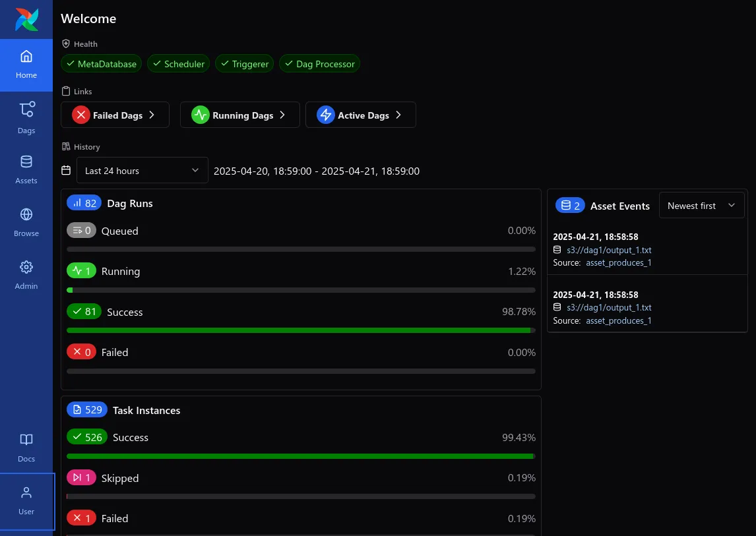The width and height of the screenshot is (756, 536).
Task: Click the Airflow pinwheel logo
Action: coord(26,19)
